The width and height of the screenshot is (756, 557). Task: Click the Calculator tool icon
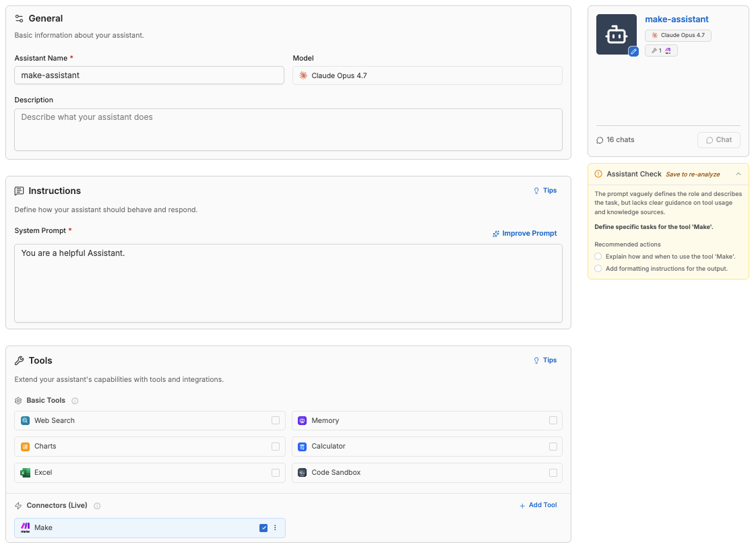pos(303,447)
